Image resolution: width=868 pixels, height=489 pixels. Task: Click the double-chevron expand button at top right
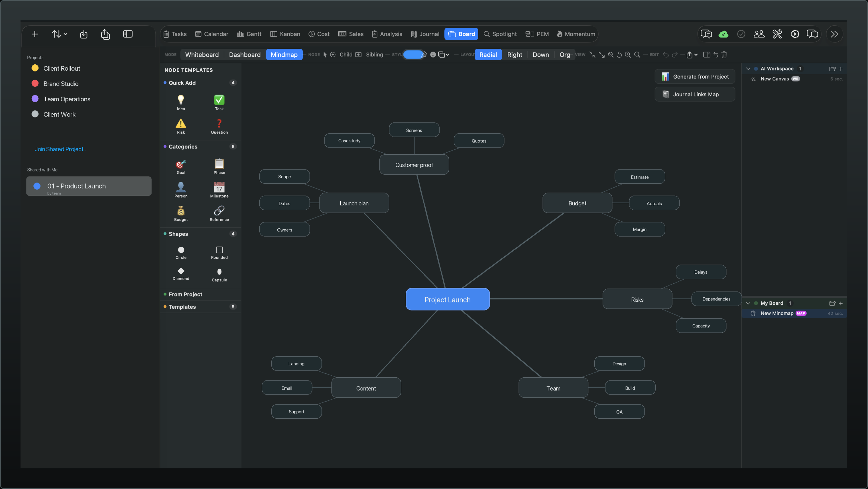834,34
